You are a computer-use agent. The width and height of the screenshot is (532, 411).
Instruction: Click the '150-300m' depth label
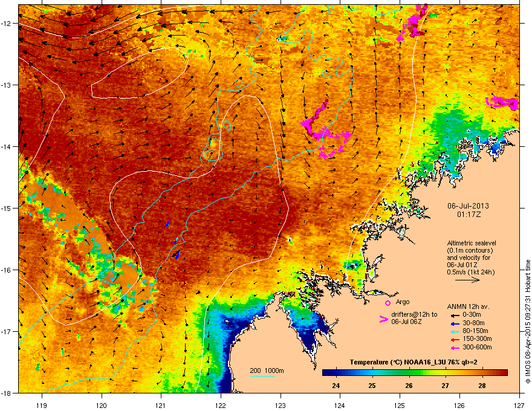[477, 338]
